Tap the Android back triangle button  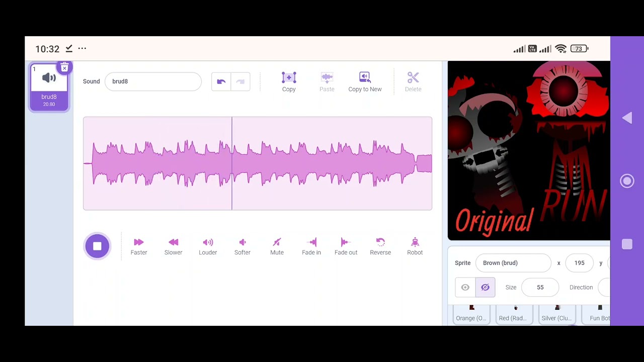[x=627, y=118]
